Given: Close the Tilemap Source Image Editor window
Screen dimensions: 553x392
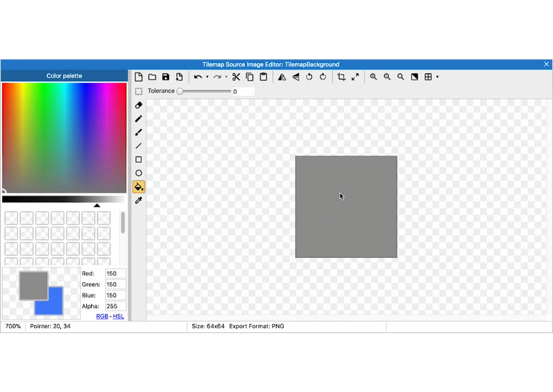Looking at the screenshot, I should (546, 64).
